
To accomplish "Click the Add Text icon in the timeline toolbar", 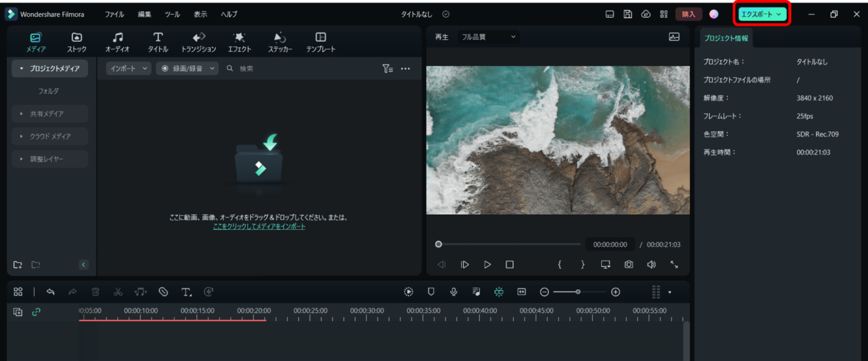I will coord(186,292).
